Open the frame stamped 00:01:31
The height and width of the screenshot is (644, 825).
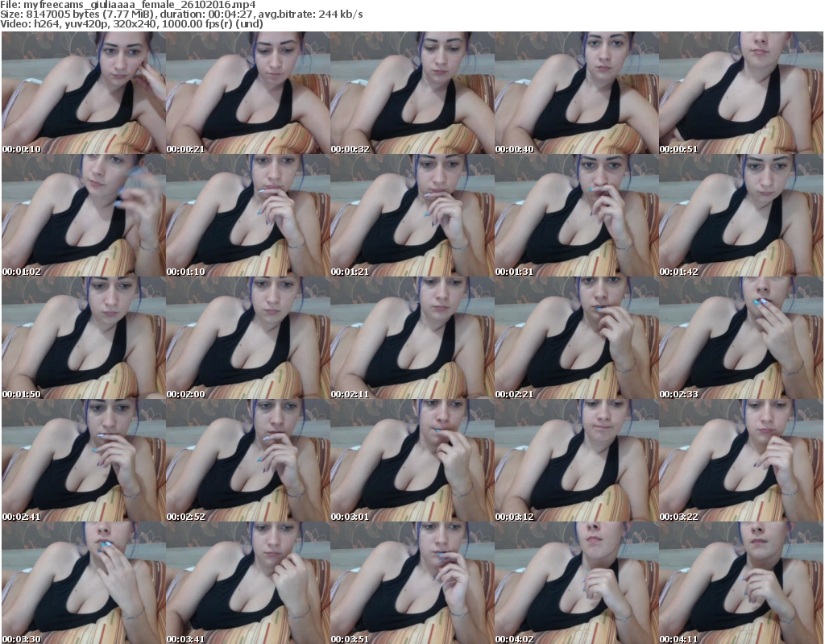tap(576, 215)
